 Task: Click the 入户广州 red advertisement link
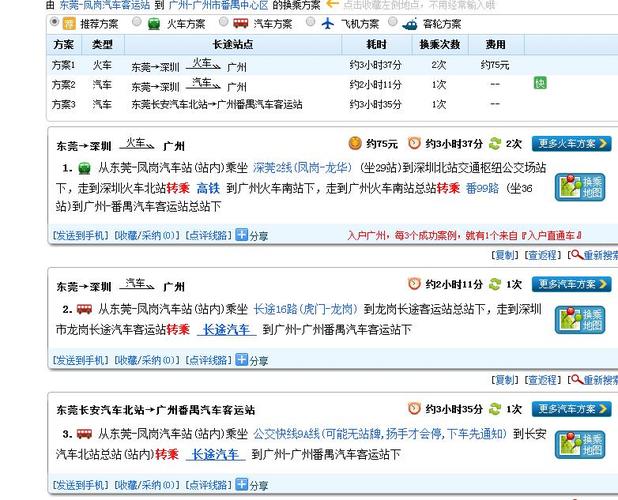tap(465, 236)
